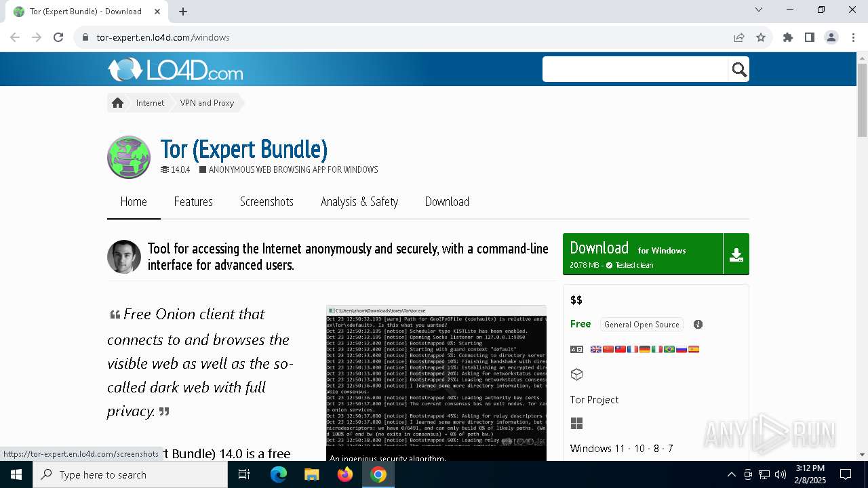Click the General Open Source label
This screenshot has height=488, width=868.
pos(642,325)
